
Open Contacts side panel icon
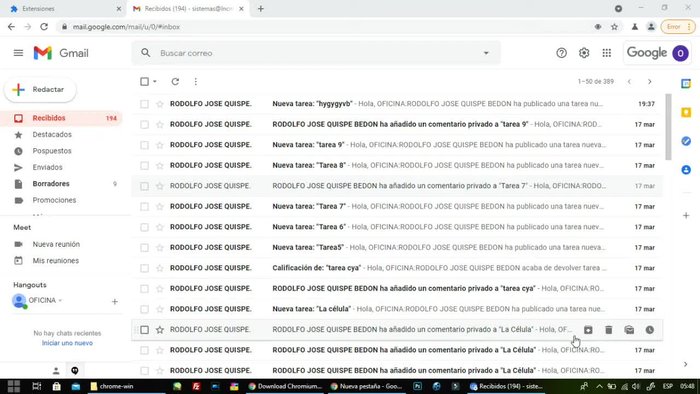tap(686, 170)
